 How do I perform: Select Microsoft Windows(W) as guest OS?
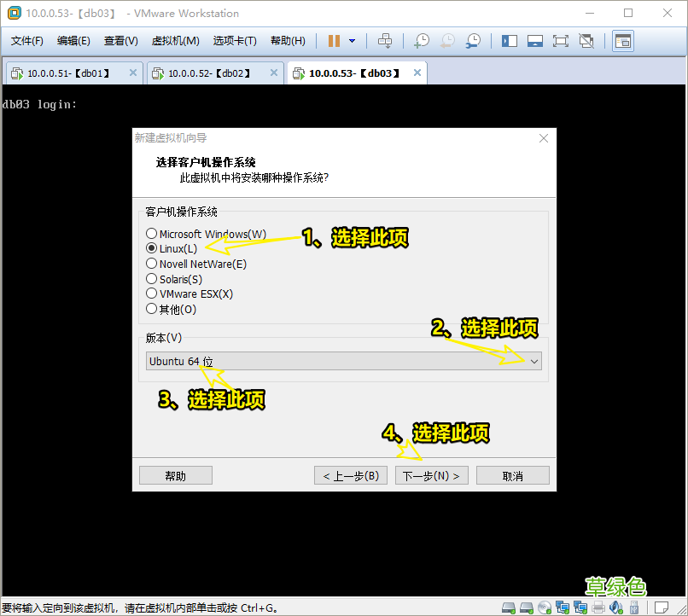(206, 234)
